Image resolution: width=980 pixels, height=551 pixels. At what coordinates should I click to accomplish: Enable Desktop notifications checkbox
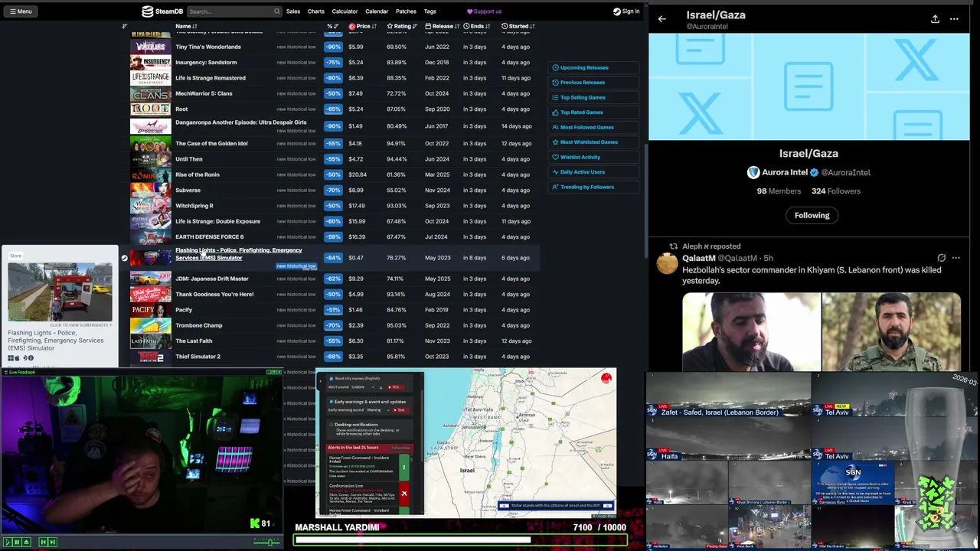point(332,425)
